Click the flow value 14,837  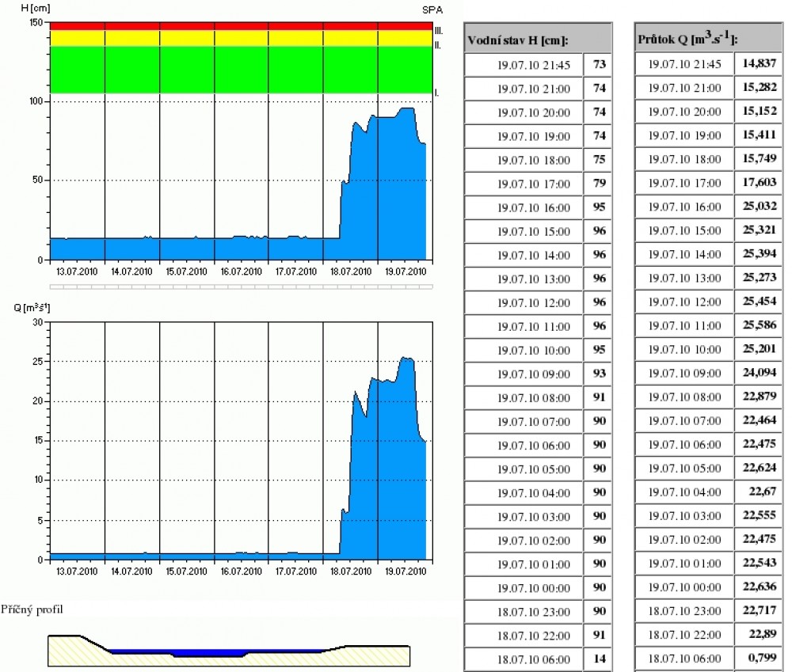click(x=759, y=65)
